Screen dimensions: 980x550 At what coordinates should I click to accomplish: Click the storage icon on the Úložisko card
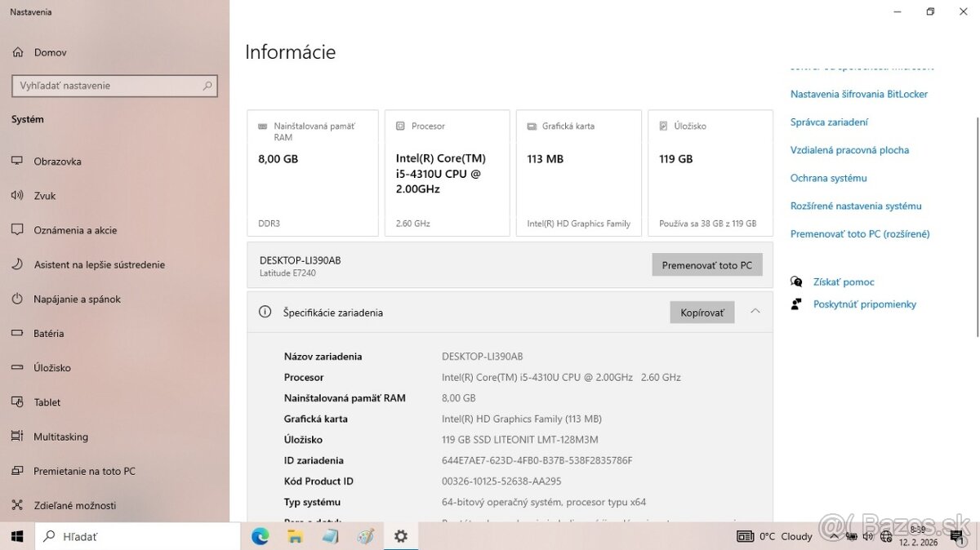click(x=663, y=126)
